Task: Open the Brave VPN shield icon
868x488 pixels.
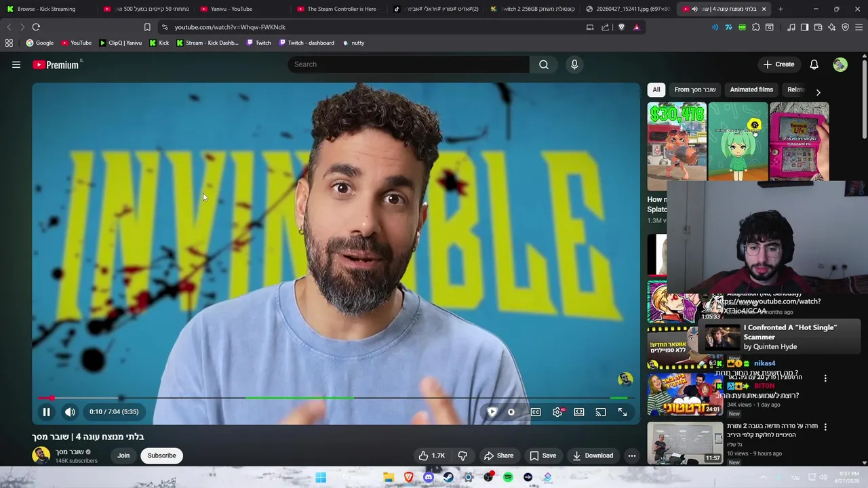Action: [x=845, y=27]
